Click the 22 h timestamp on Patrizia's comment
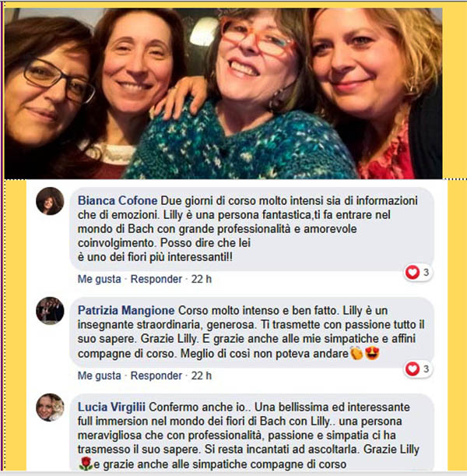This screenshot has height=476, width=467. coord(201,376)
